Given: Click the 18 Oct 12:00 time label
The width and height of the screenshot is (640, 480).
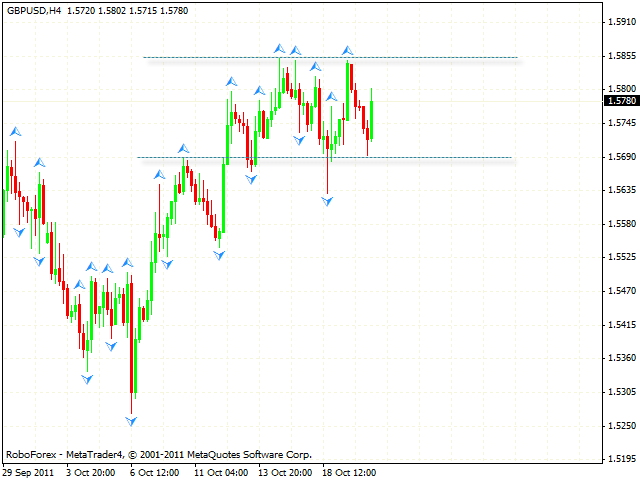Looking at the screenshot, I should (351, 472).
